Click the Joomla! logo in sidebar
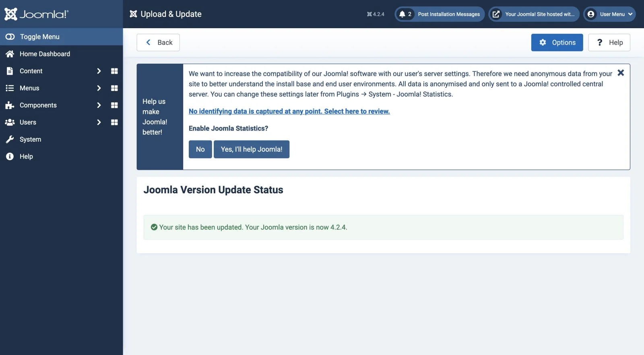The height and width of the screenshot is (355, 644). click(x=37, y=14)
